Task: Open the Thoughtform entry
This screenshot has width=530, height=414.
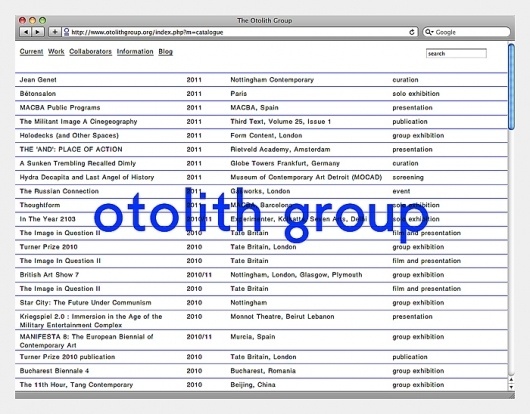Action: pos(40,205)
